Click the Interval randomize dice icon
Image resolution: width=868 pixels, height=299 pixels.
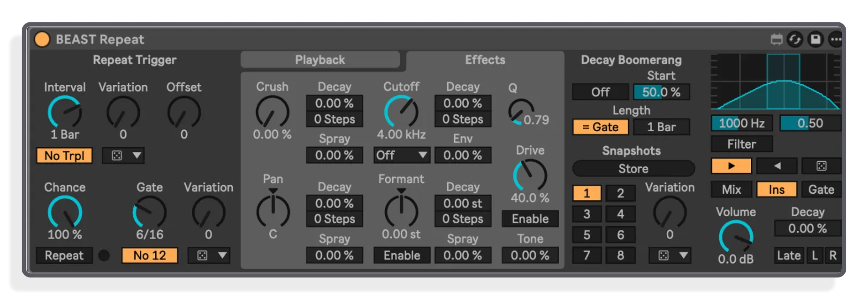pyautogui.click(x=117, y=156)
